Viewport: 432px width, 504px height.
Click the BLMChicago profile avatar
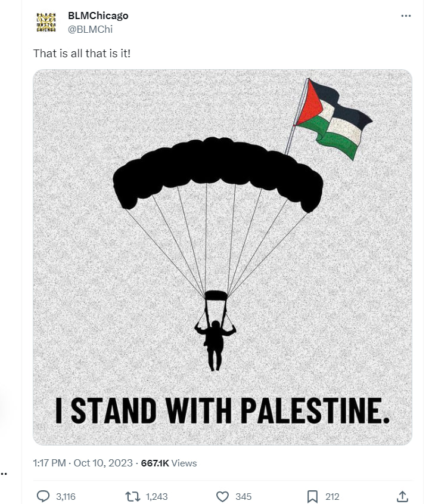(44, 22)
